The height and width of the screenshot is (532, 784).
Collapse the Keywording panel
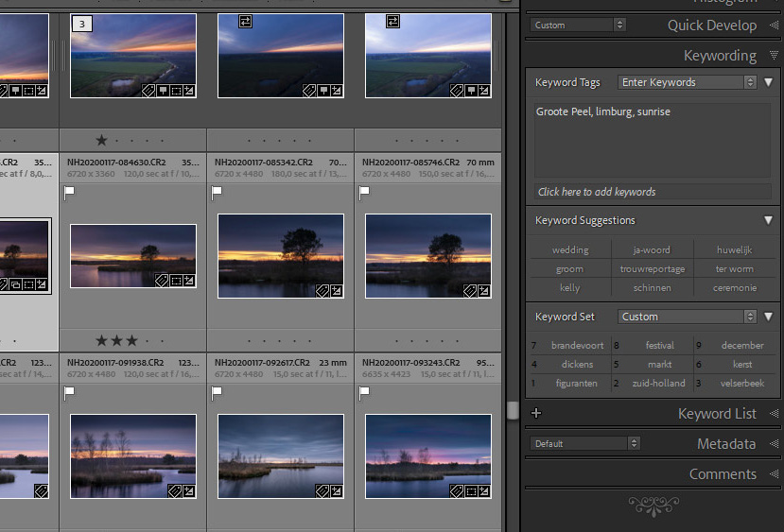(x=774, y=55)
